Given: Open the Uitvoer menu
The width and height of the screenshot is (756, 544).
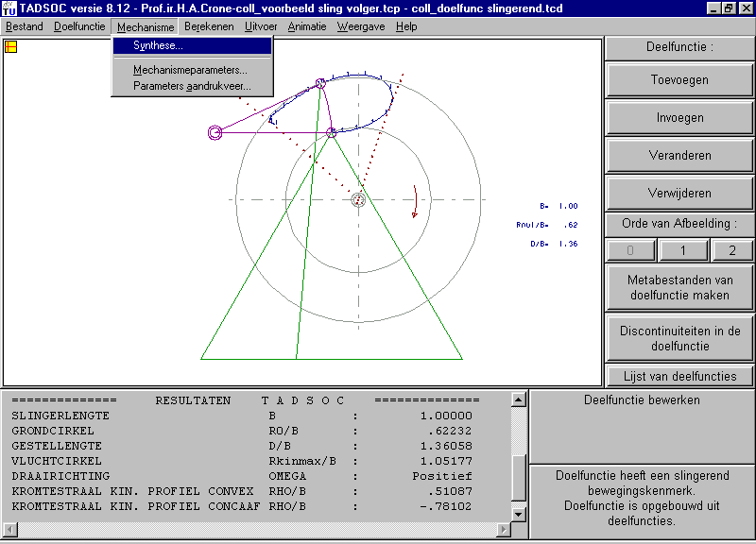Looking at the screenshot, I should 261,26.
